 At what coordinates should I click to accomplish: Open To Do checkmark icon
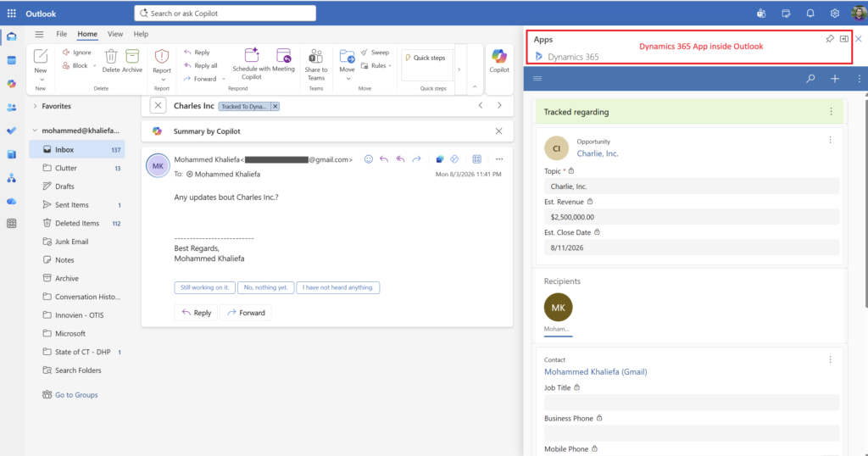[12, 131]
